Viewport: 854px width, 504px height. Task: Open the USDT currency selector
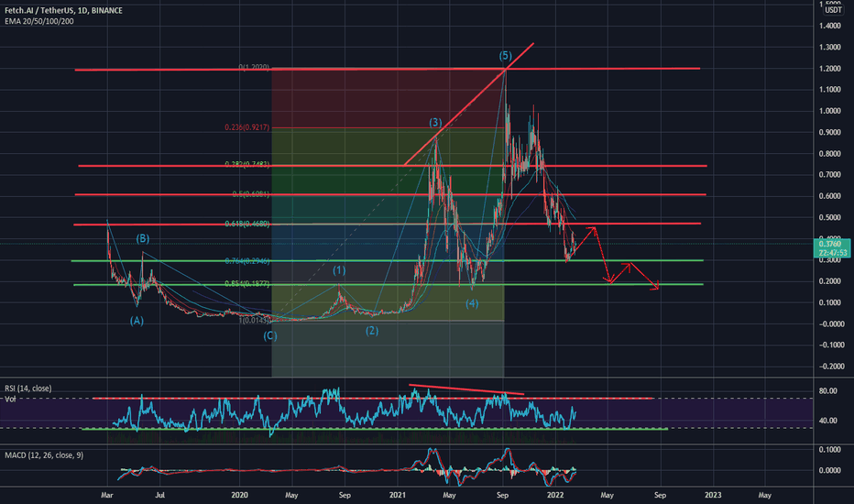point(833,10)
